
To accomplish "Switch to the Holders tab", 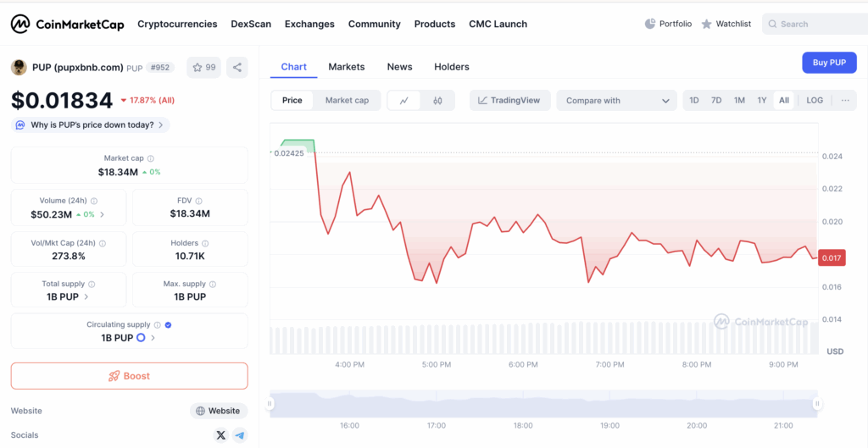I will [x=451, y=67].
